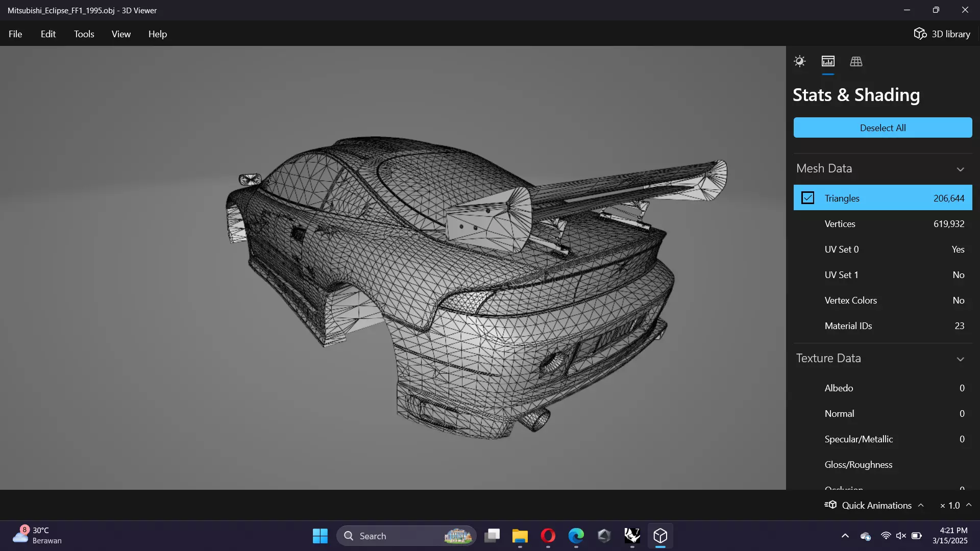Click the battery tray icon
The image size is (980, 551).
tap(917, 536)
